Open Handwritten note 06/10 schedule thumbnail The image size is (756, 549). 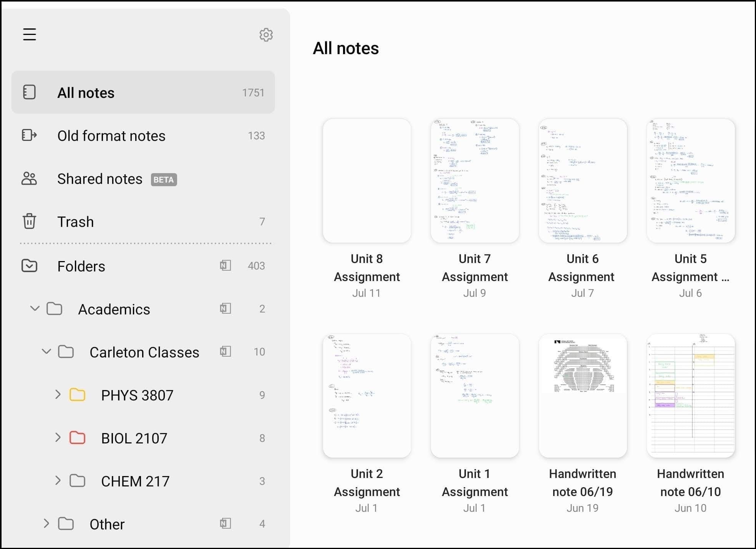coord(690,396)
